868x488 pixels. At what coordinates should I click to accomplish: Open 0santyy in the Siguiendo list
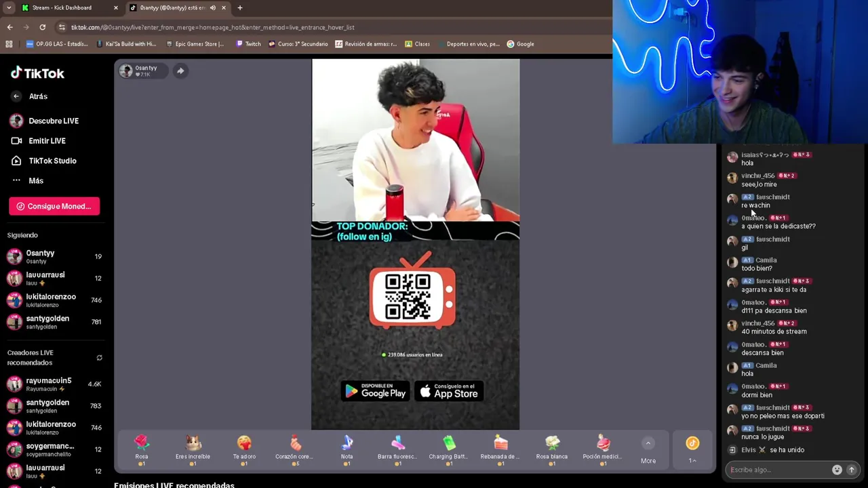[53, 256]
